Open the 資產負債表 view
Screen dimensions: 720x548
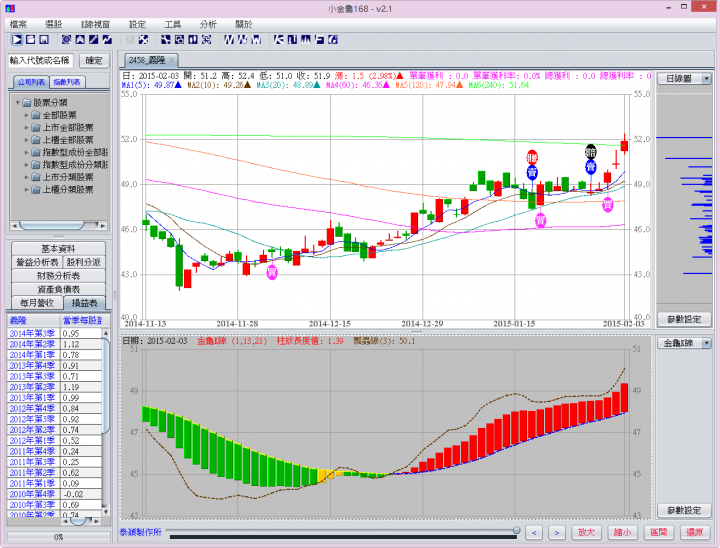coord(58,289)
